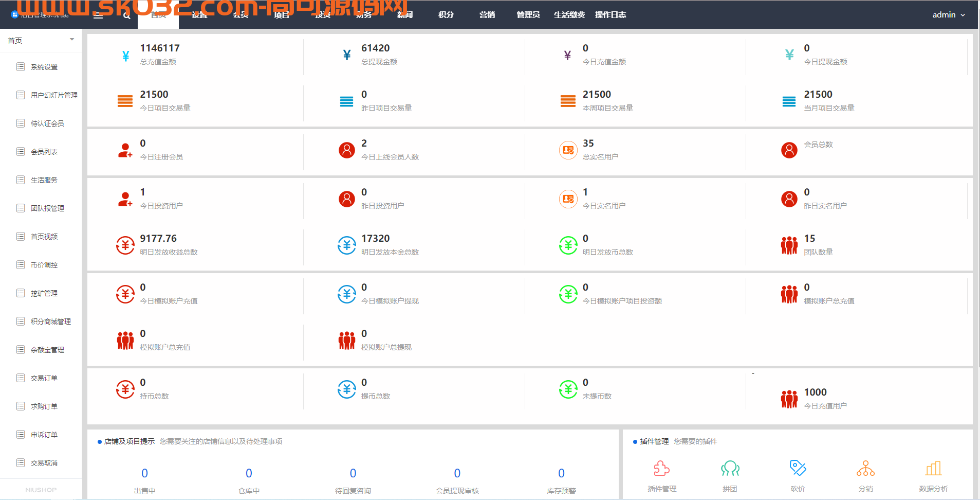The height and width of the screenshot is (500, 980).
Task: Click the blue yen circle for 明日发放本金总数
Action: pyautogui.click(x=347, y=245)
